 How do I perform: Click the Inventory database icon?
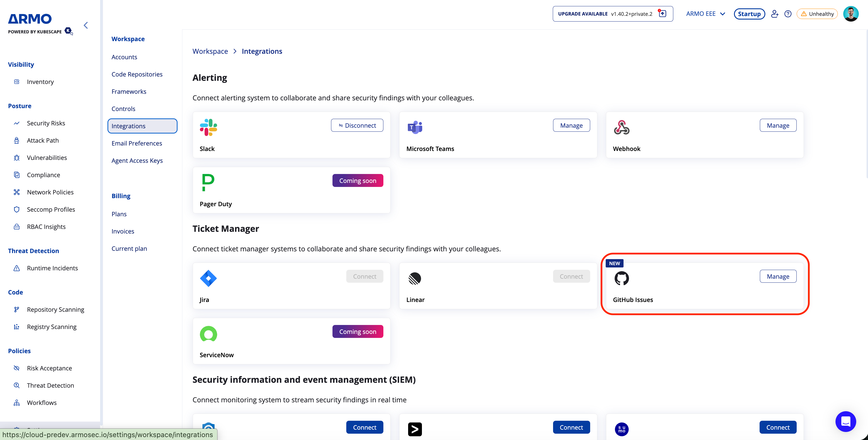tap(16, 82)
